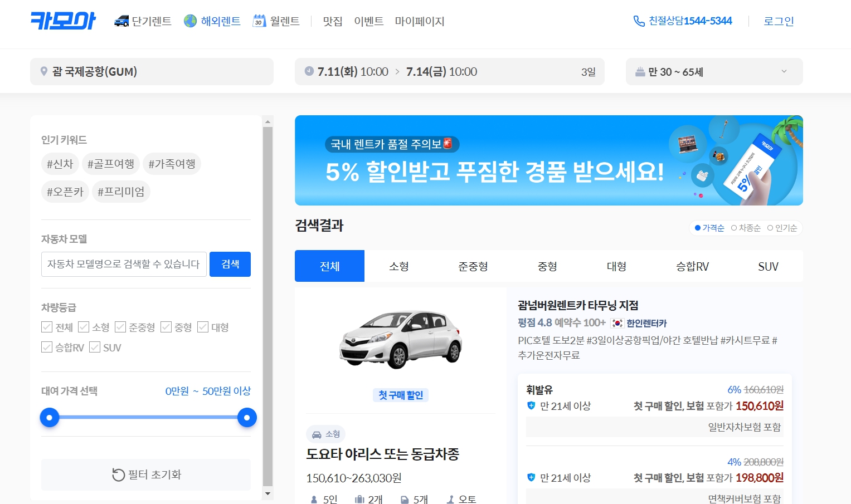The width and height of the screenshot is (851, 504).
Task: Open the rental date picker field
Action: [449, 71]
